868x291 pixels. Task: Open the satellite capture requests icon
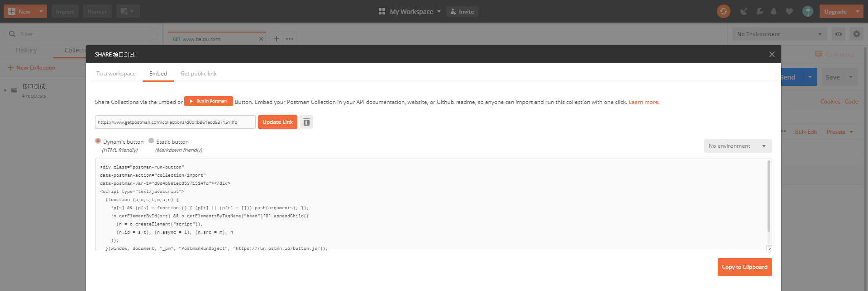point(744,11)
